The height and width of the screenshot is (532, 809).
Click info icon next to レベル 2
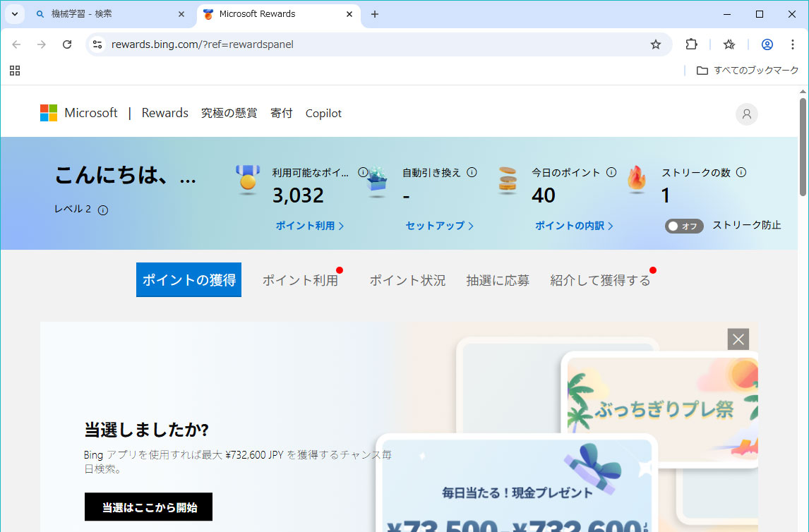(103, 210)
